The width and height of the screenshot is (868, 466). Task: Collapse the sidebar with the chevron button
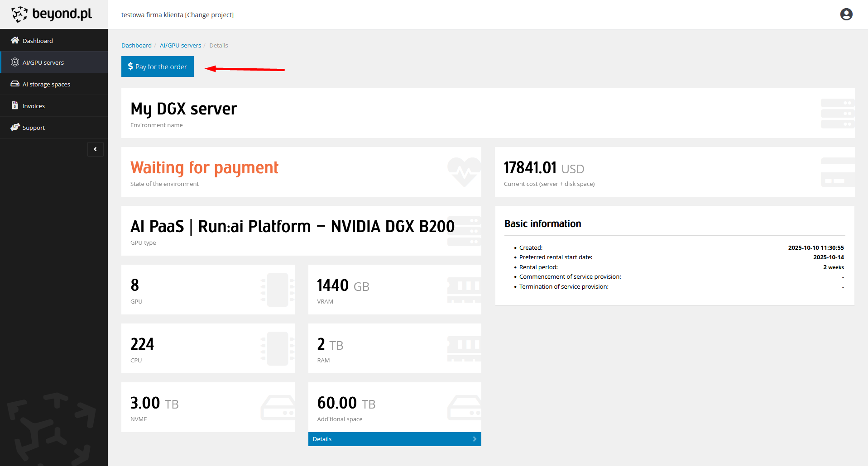click(x=95, y=149)
